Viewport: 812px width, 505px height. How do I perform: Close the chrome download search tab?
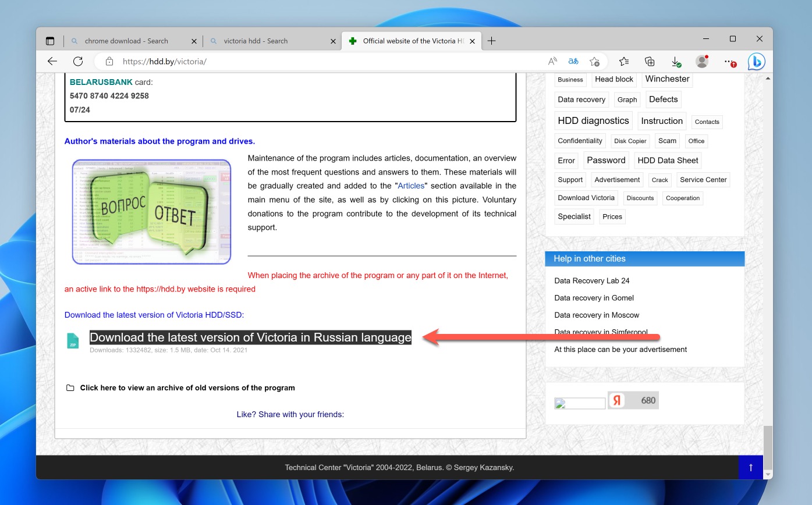[194, 41]
